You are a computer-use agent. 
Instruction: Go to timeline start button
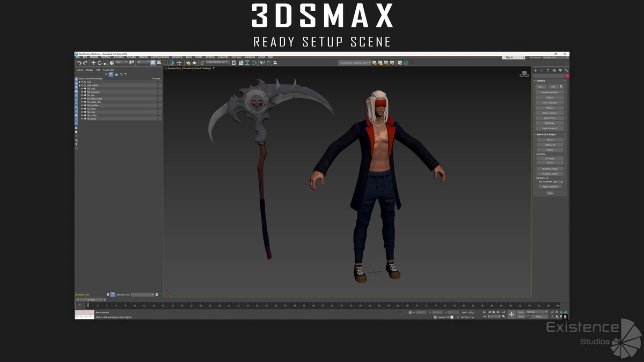pyautogui.click(x=485, y=312)
